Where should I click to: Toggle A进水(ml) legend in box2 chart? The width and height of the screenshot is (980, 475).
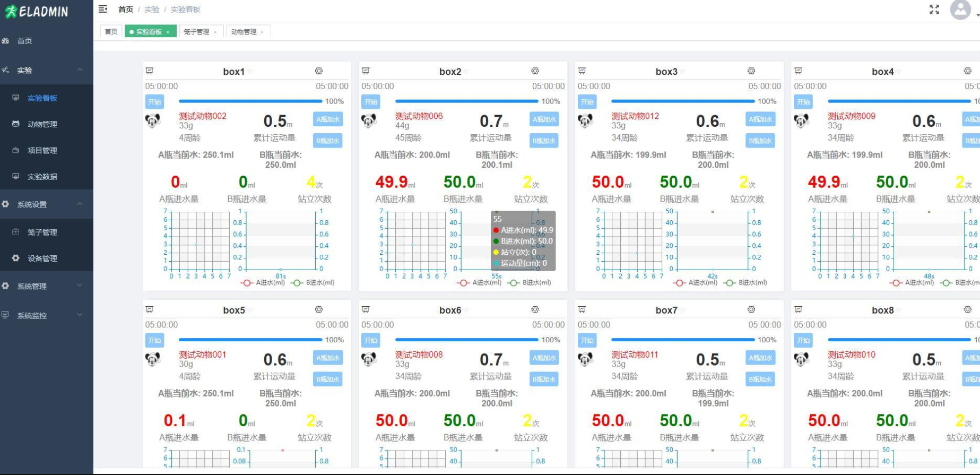[x=479, y=283]
